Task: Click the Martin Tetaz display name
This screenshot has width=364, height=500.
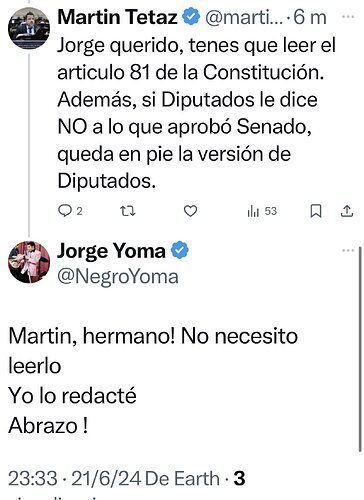Action: [117, 17]
